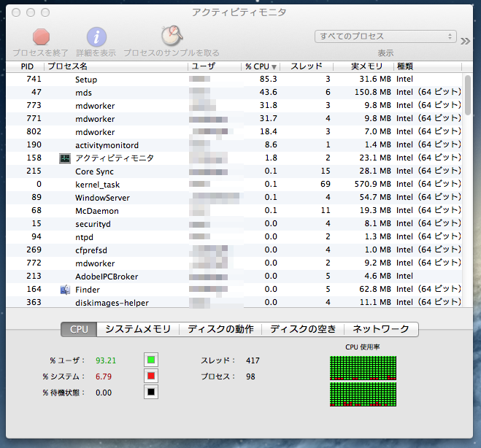Click the lower CPU usage graph
This screenshot has width=481, height=448.
pyautogui.click(x=363, y=394)
